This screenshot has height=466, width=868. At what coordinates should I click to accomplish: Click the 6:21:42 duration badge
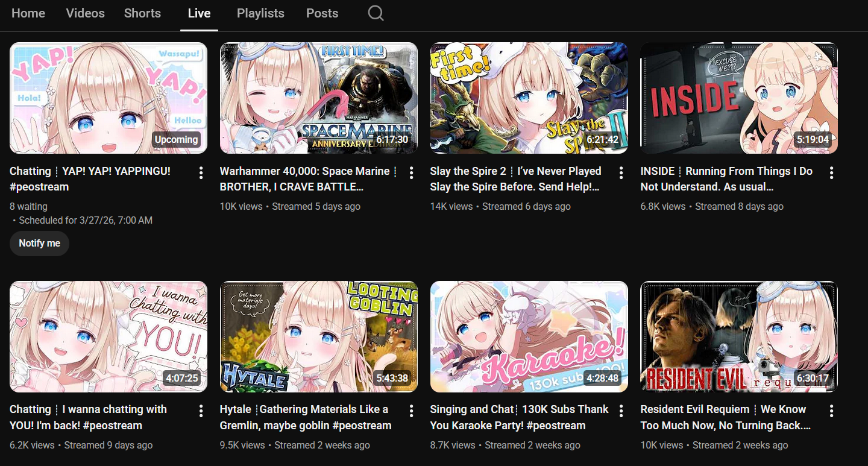603,139
